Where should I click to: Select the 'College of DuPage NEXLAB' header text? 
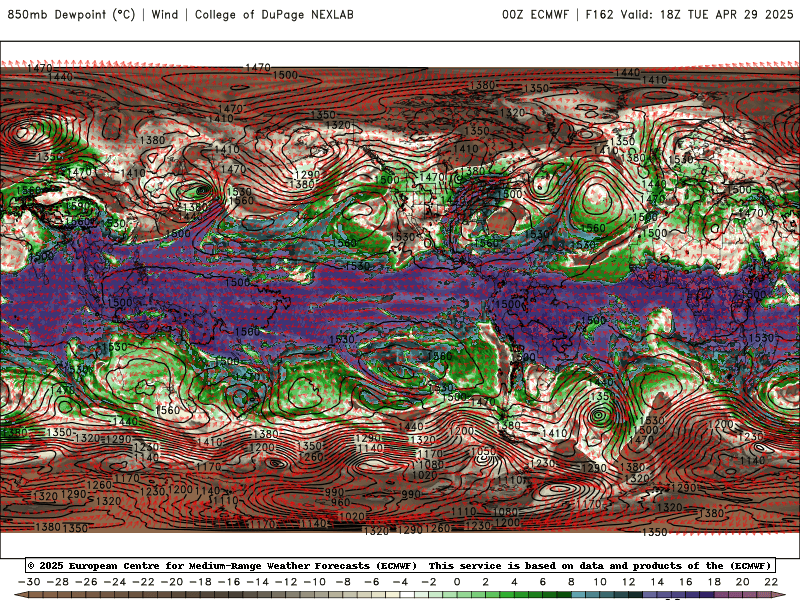(274, 14)
